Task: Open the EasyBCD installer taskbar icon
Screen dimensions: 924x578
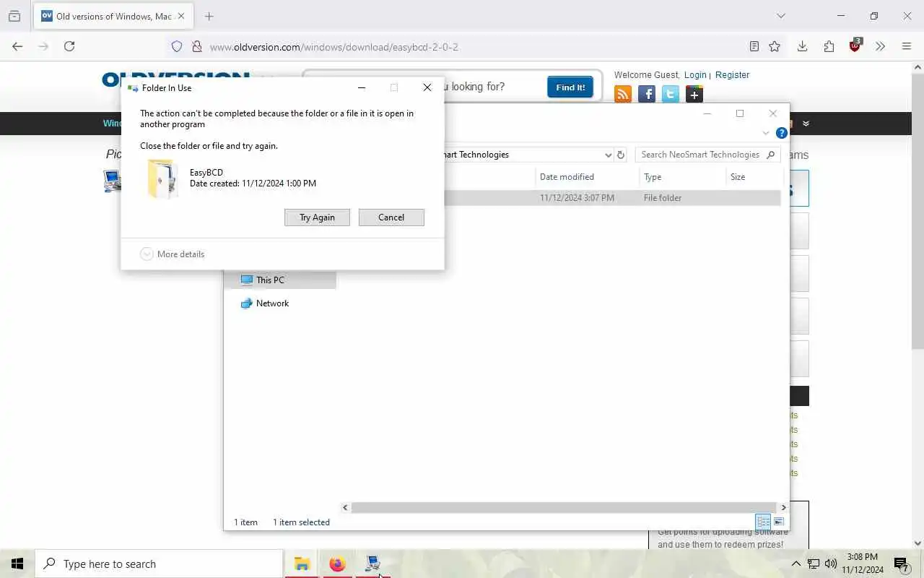Action: (372, 564)
